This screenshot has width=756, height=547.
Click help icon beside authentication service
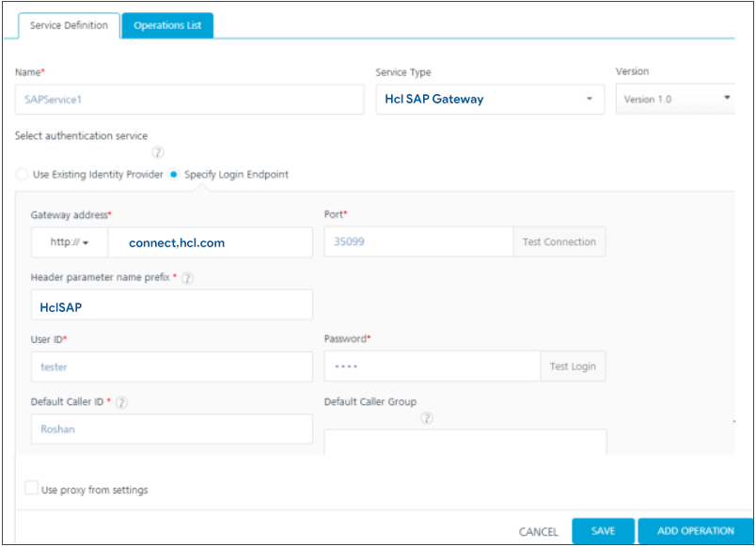158,152
